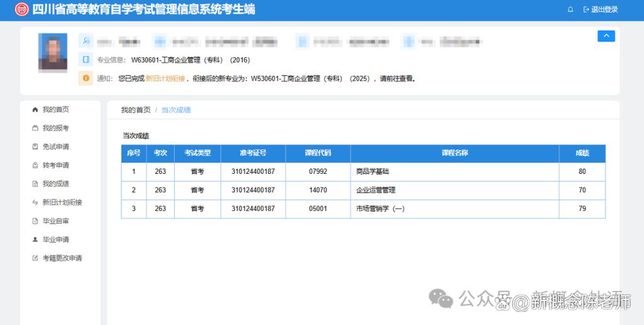This screenshot has height=325, width=644.
Task: Click course code 05001
Action: click(318, 208)
